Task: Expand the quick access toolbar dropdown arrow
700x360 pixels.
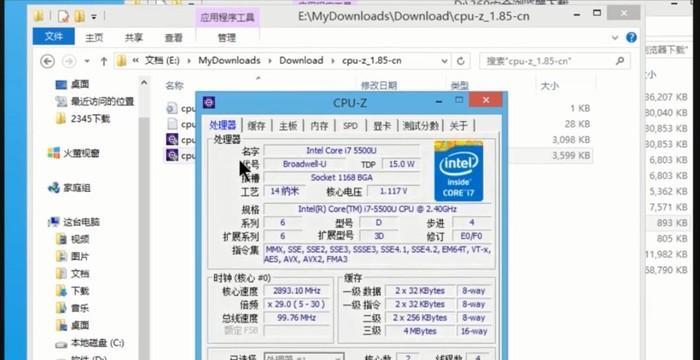Action: point(94,17)
